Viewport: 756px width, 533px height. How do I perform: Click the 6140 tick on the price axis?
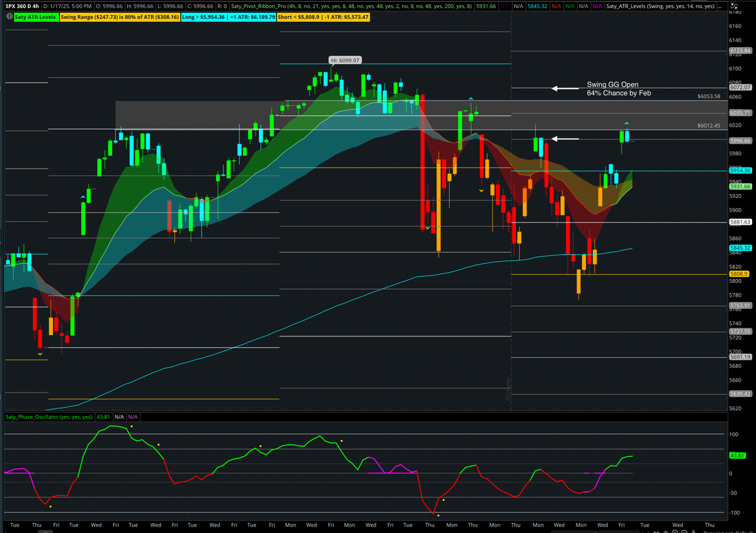(x=735, y=40)
